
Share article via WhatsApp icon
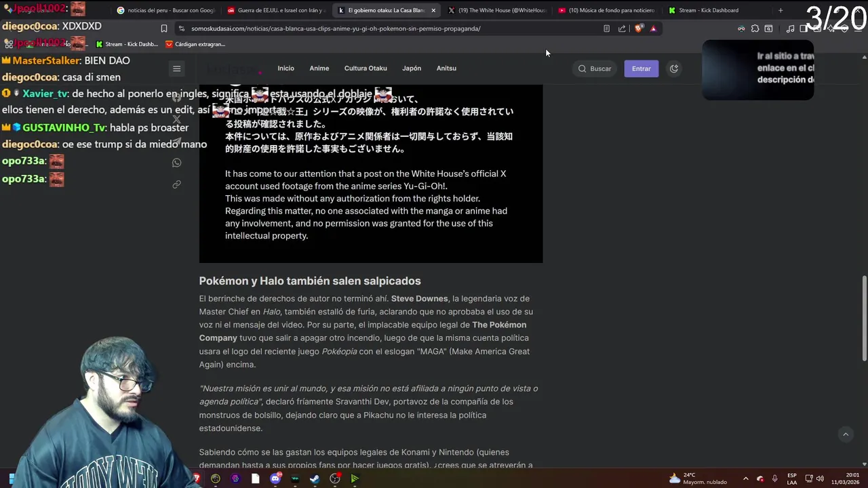(x=176, y=163)
